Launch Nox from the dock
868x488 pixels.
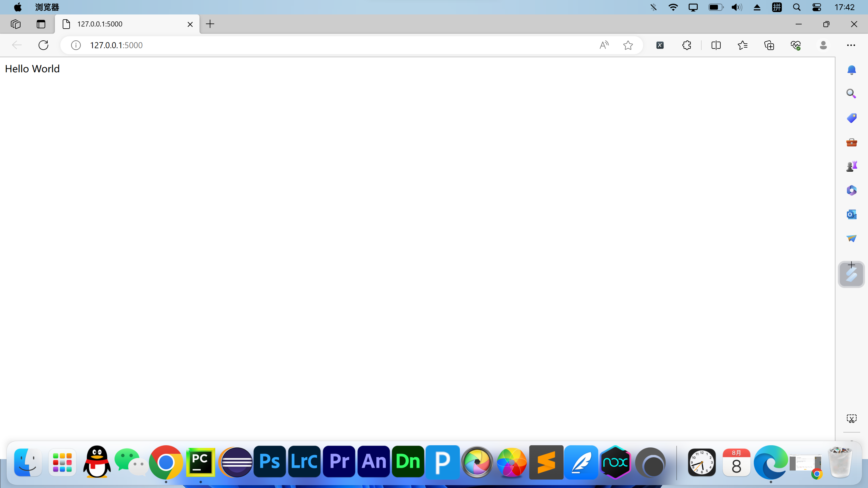pyautogui.click(x=615, y=462)
